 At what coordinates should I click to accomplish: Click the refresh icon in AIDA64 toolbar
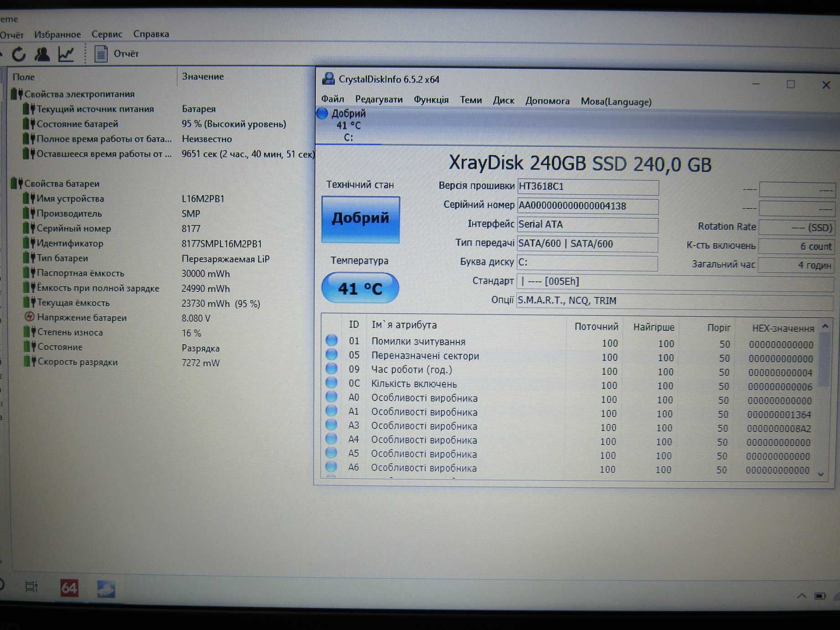(x=19, y=54)
